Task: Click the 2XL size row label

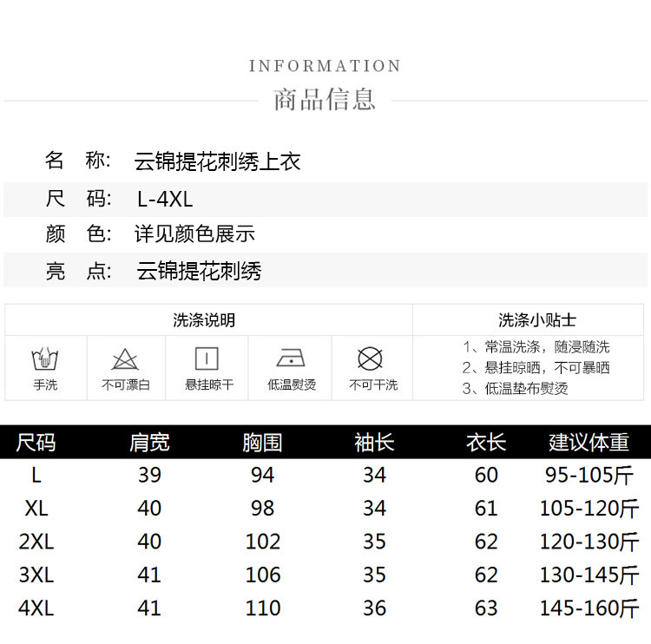Action: point(36,542)
